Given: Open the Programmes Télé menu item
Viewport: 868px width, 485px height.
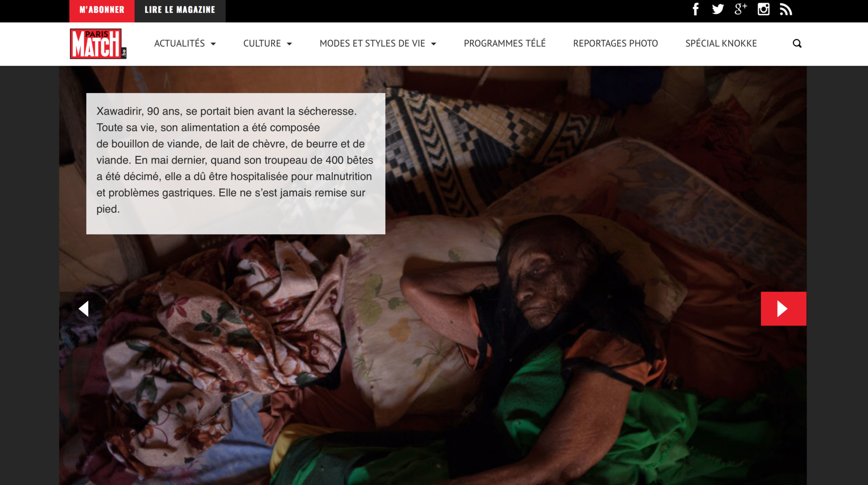Looking at the screenshot, I should (505, 43).
